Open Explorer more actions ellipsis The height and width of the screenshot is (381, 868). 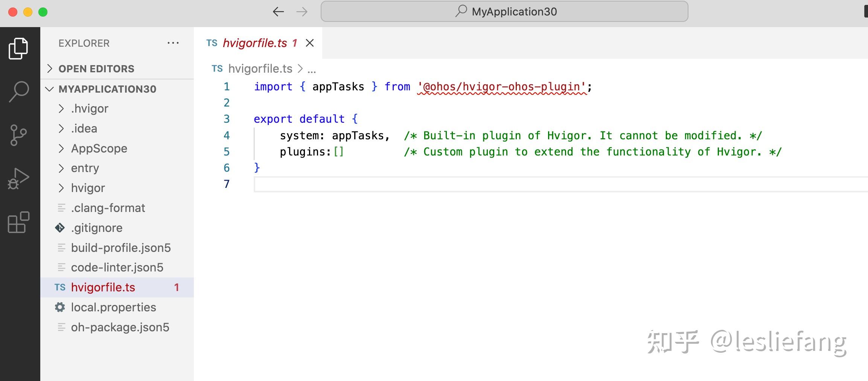click(x=173, y=43)
